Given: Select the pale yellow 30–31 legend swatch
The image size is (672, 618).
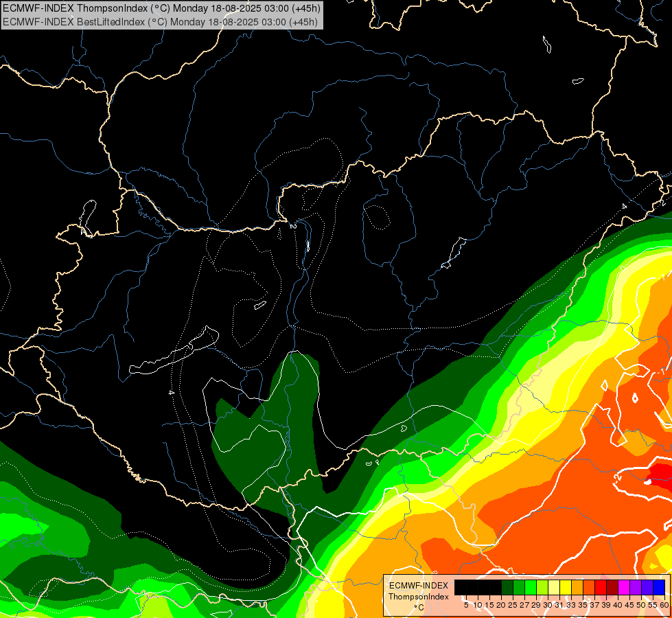Looking at the screenshot, I should point(554,587).
